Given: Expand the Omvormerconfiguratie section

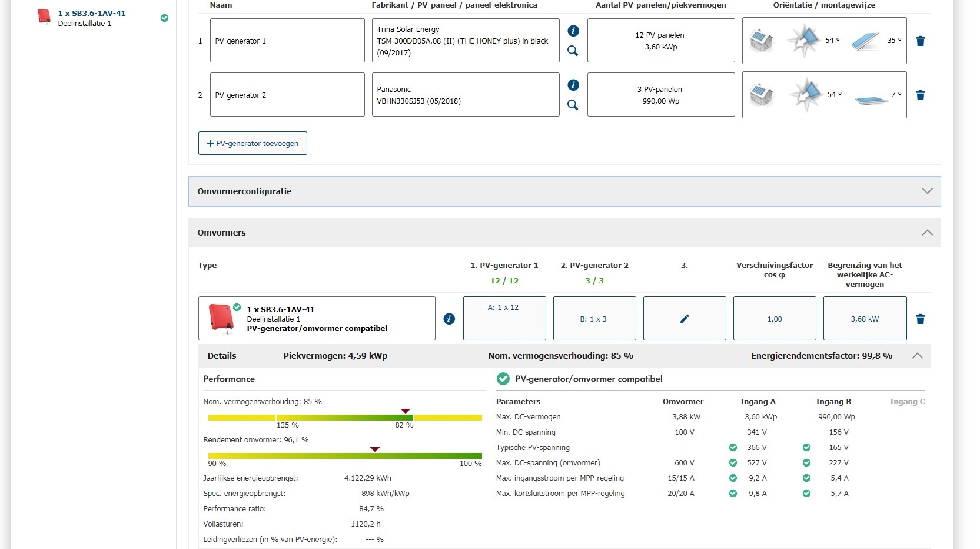Looking at the screenshot, I should [x=927, y=191].
